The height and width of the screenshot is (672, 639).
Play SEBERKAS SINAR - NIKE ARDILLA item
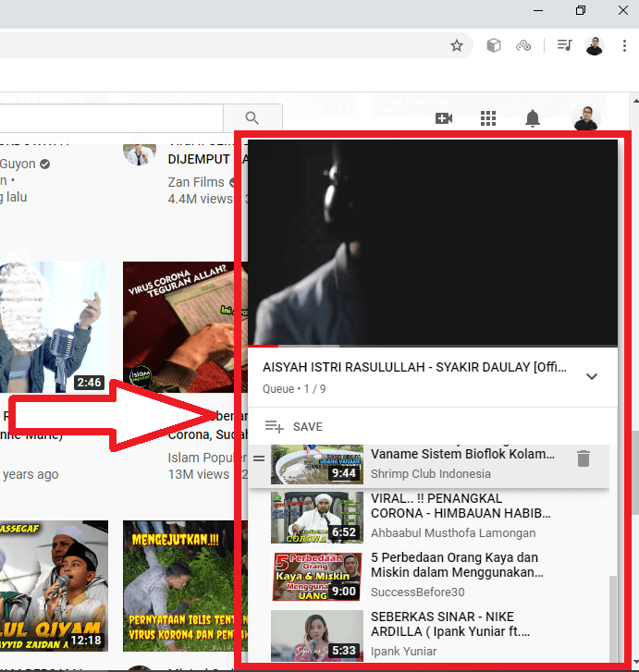point(450,624)
